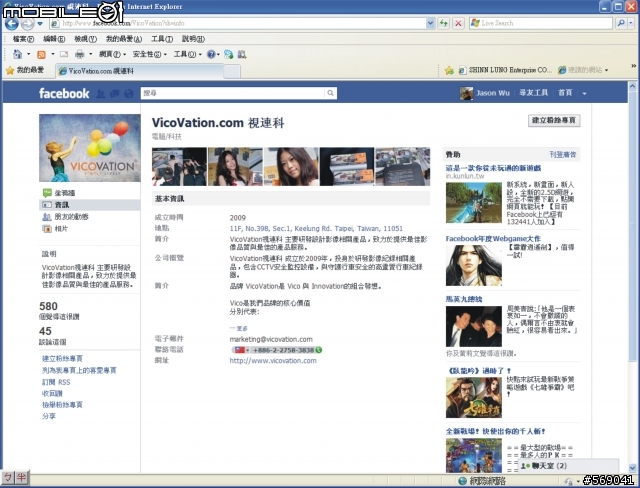This screenshot has height=488, width=640.
Task: Click the http://www.vicovation.com link
Action: [x=273, y=361]
